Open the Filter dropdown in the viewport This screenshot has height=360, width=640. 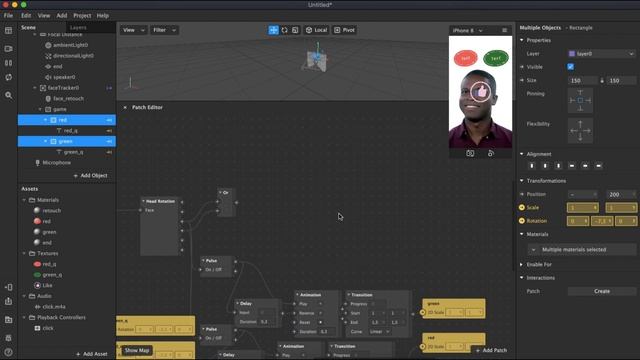coord(164,30)
